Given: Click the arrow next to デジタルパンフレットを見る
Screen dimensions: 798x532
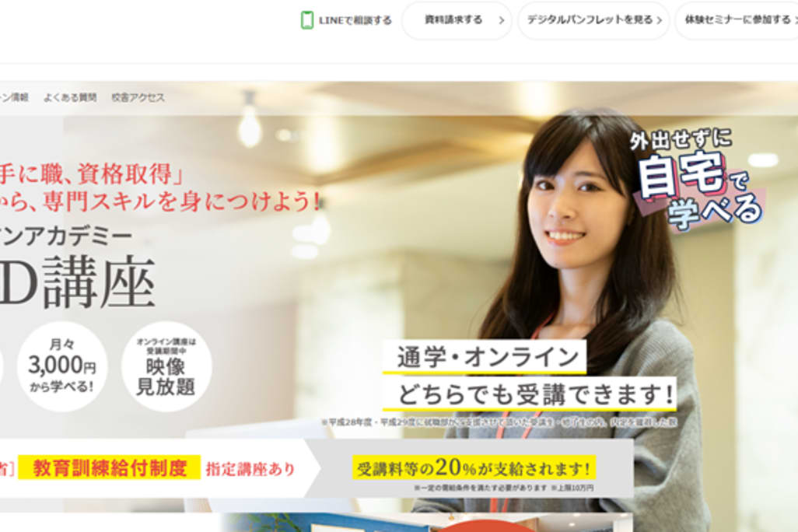Looking at the screenshot, I should coord(660,21).
